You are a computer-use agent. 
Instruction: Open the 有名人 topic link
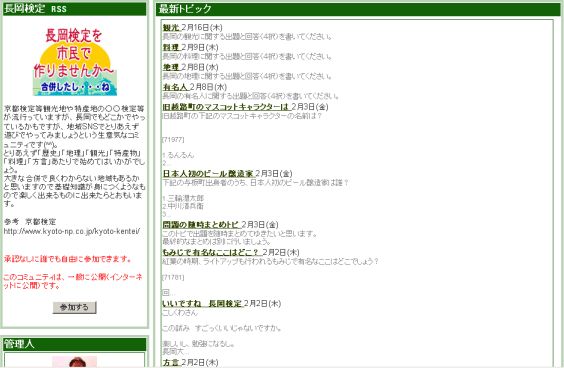pyautogui.click(x=175, y=87)
